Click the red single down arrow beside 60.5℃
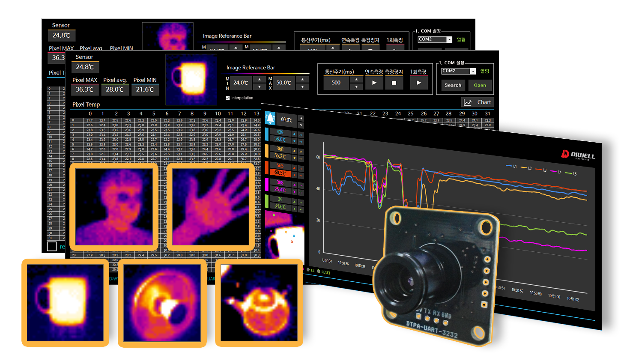The width and height of the screenshot is (621, 364). click(x=294, y=175)
